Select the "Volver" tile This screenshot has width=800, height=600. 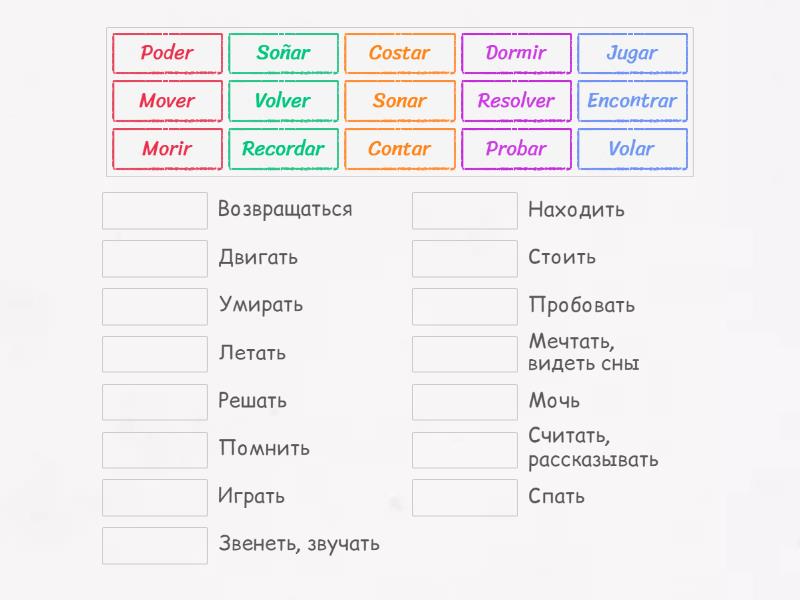point(283,101)
